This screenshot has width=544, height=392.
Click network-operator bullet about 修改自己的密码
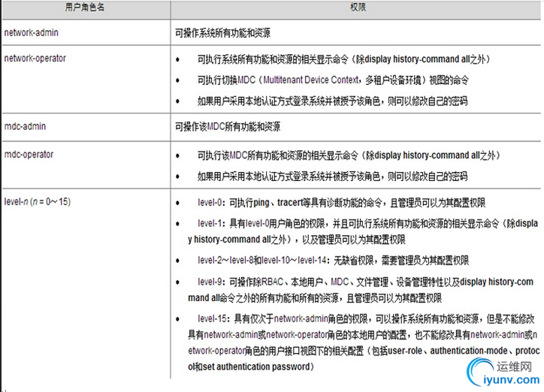(332, 101)
